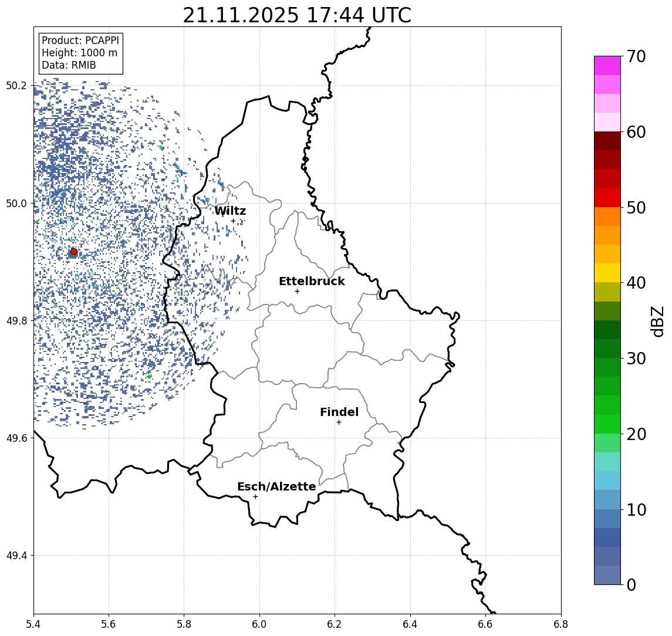Click the 5.8 longitude tick label

184,624
